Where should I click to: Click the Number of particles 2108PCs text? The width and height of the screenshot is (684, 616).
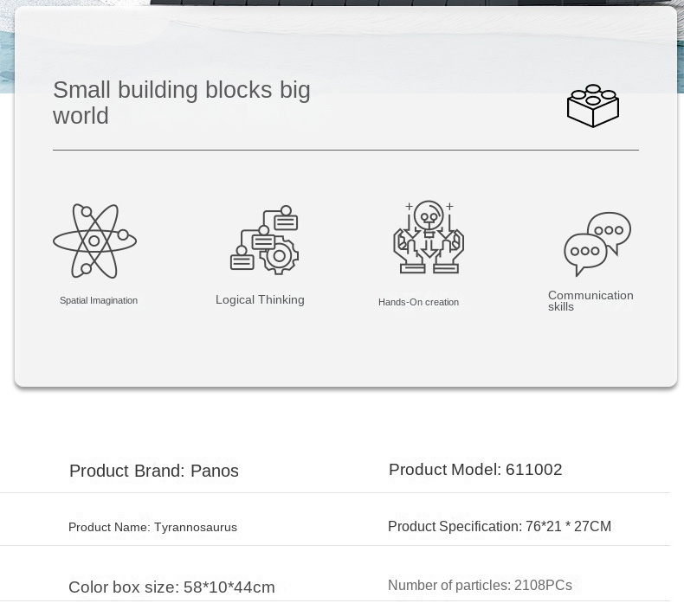click(480, 586)
